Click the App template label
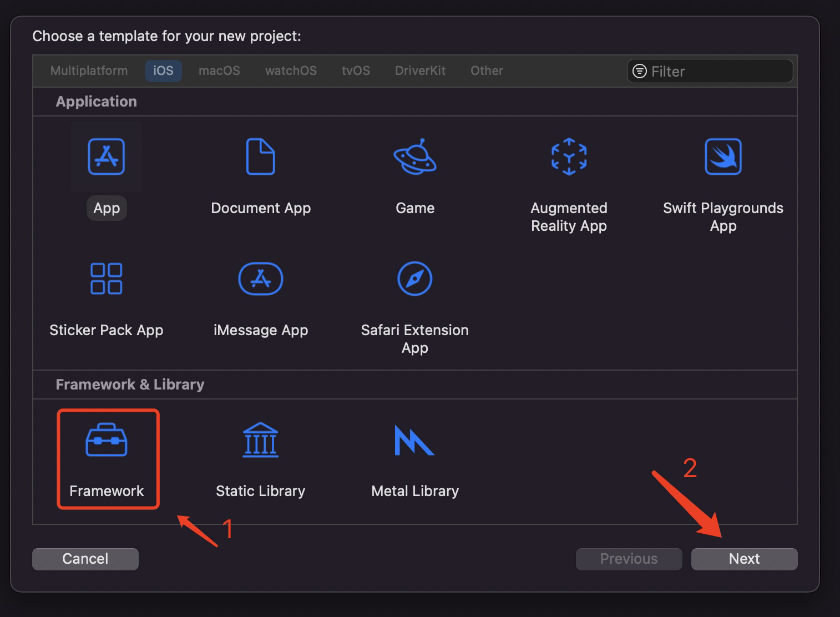The image size is (840, 617). [x=107, y=208]
